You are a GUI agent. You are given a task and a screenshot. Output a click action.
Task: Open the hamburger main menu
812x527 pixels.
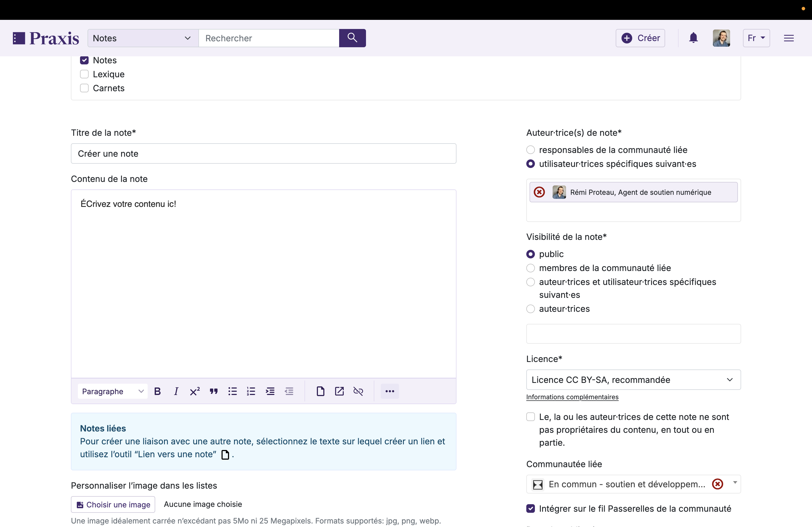pyautogui.click(x=788, y=38)
